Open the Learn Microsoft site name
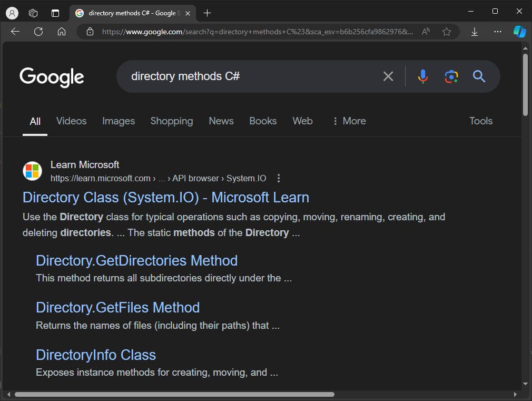 (85, 165)
